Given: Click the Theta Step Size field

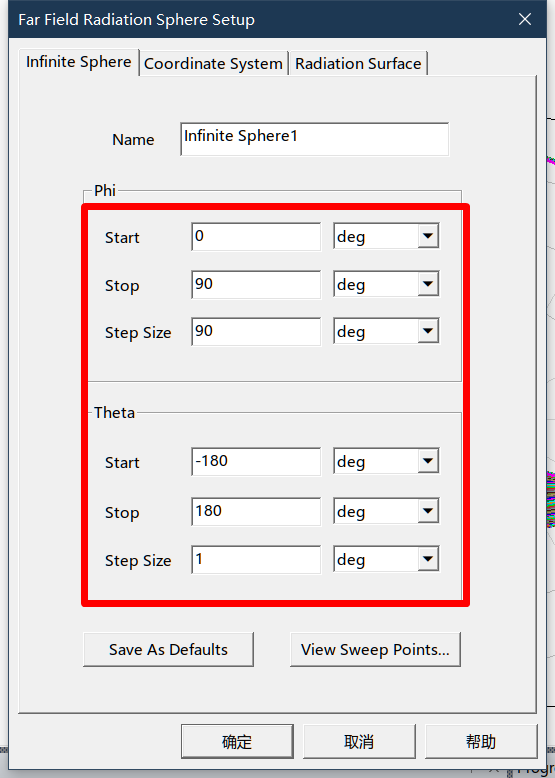Looking at the screenshot, I should tap(256, 560).
